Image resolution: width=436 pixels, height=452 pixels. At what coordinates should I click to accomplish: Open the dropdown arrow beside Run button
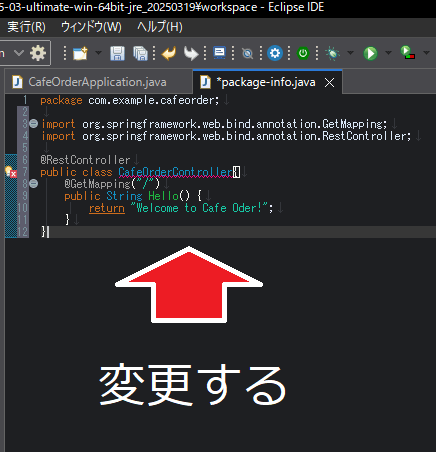[388, 53]
